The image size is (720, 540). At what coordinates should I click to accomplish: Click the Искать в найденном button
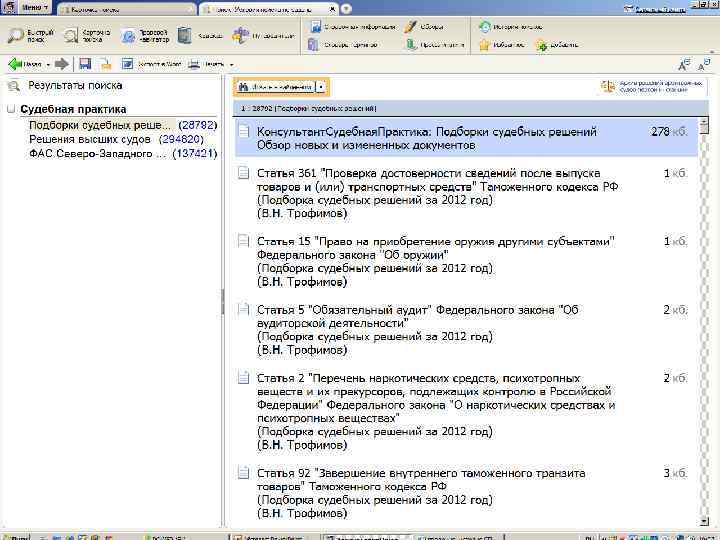pyautogui.click(x=276, y=87)
